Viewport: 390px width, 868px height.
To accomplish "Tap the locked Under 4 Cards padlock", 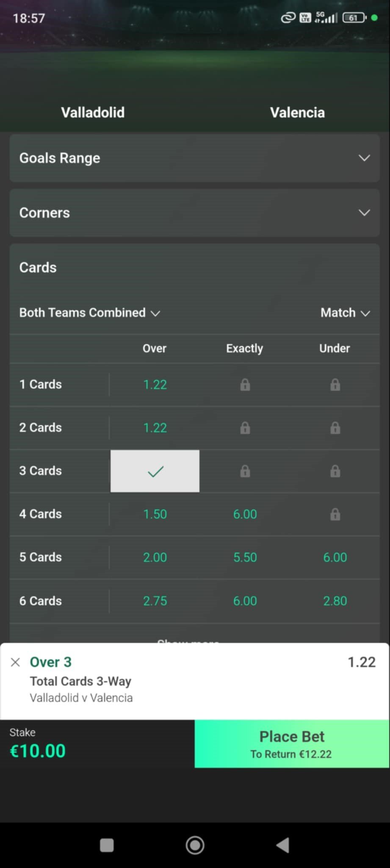I will (335, 515).
